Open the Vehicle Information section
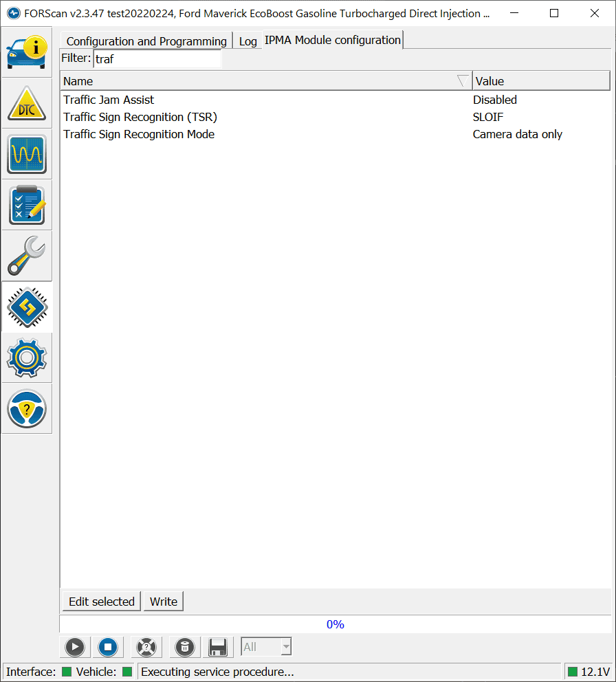 pos(27,53)
